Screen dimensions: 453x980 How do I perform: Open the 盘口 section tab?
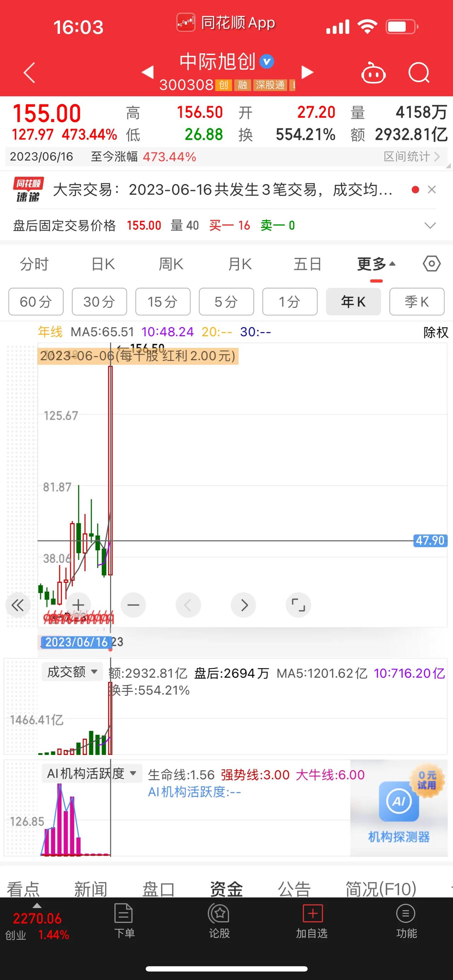[158, 889]
